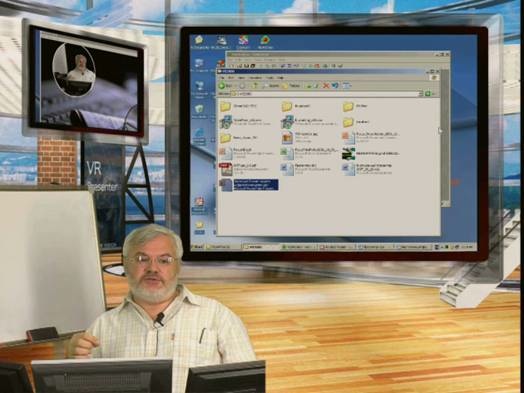Click the red X Delete icon

[326, 86]
